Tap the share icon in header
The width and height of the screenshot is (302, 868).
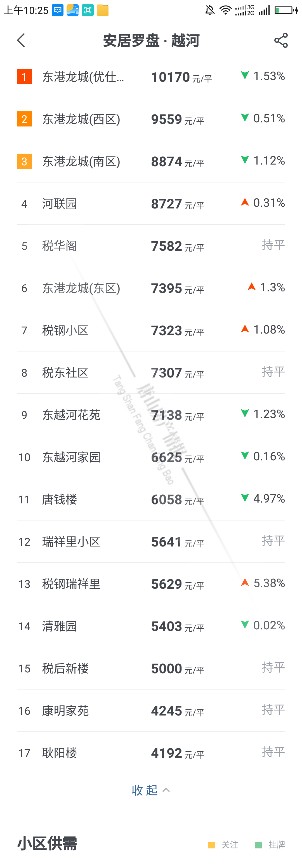click(280, 41)
